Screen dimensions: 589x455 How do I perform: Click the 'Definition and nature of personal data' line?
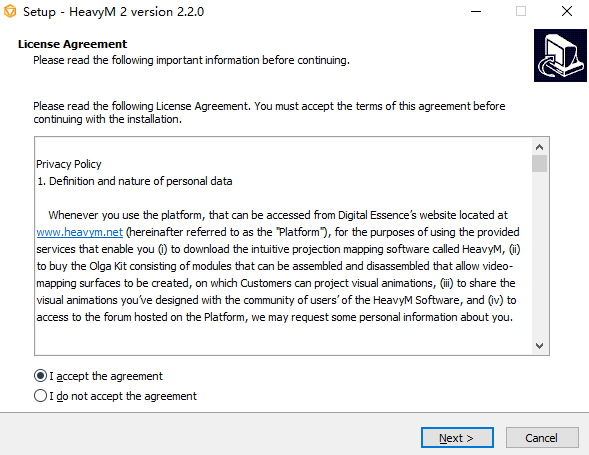tap(134, 181)
